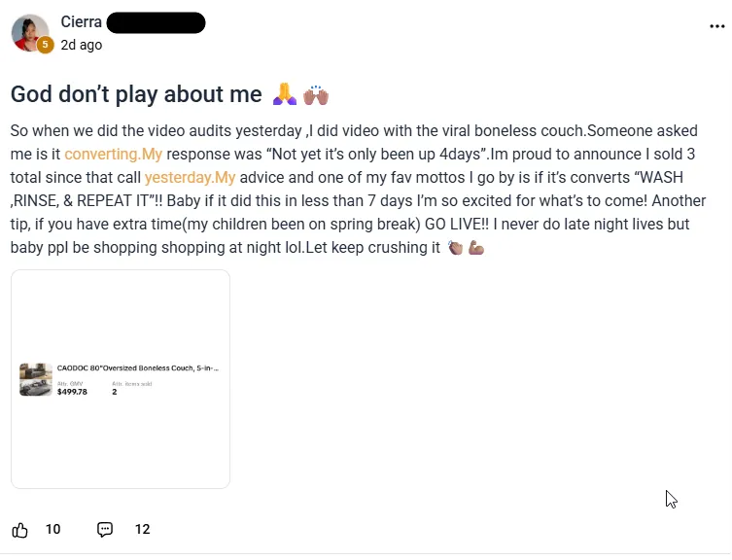Screen dimensions: 732x560
Task: Click the thumbs-up like icon
Action: click(x=19, y=530)
